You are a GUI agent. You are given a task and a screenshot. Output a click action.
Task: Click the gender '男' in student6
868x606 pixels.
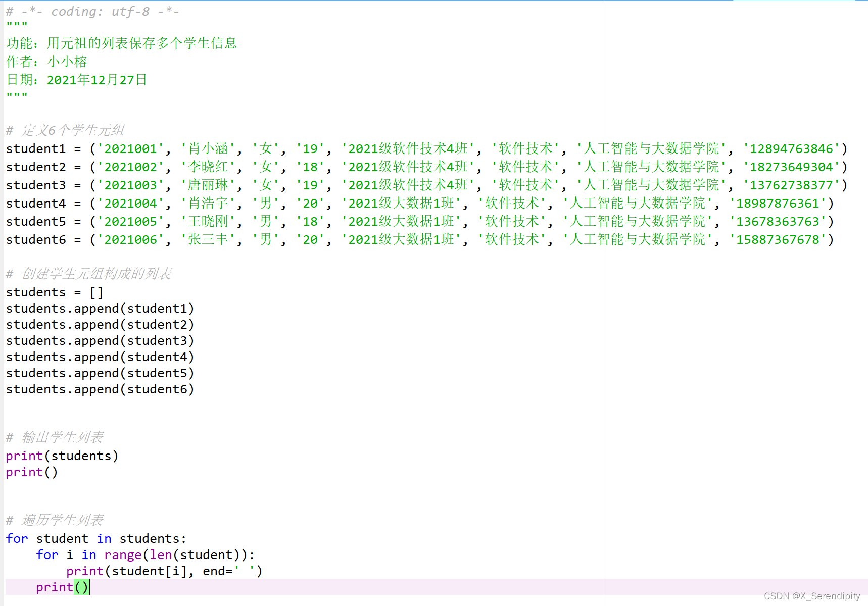[x=266, y=239]
